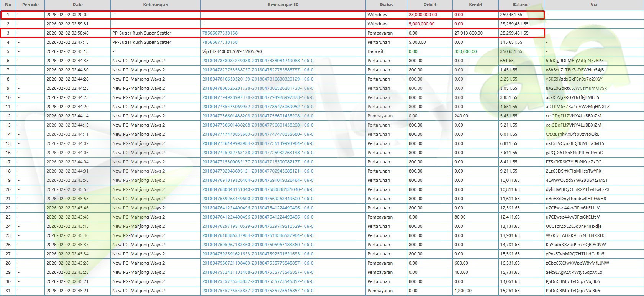
Task: Open the link starting with 2018047691019326464
Action: point(257,180)
